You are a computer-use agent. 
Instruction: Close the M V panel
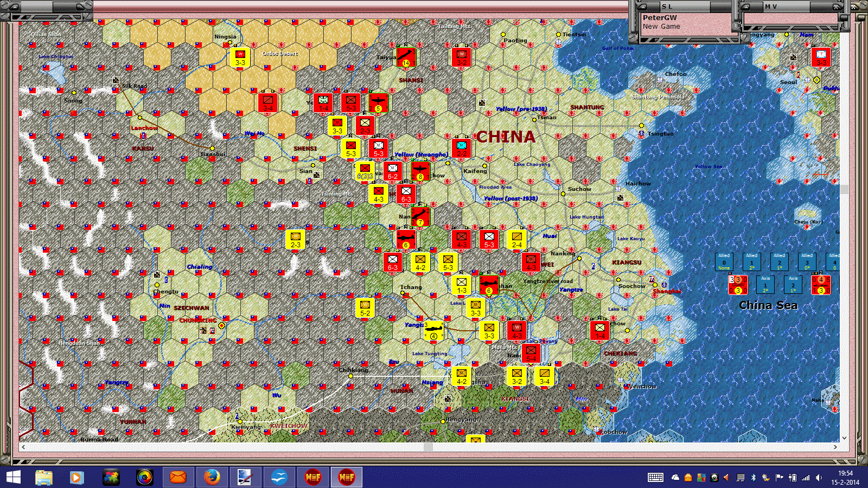click(x=837, y=7)
